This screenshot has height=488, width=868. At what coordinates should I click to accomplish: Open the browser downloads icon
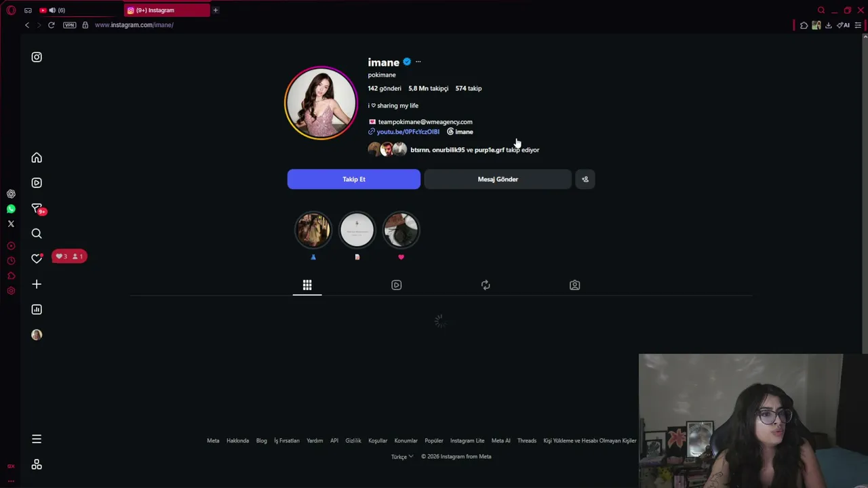(828, 25)
